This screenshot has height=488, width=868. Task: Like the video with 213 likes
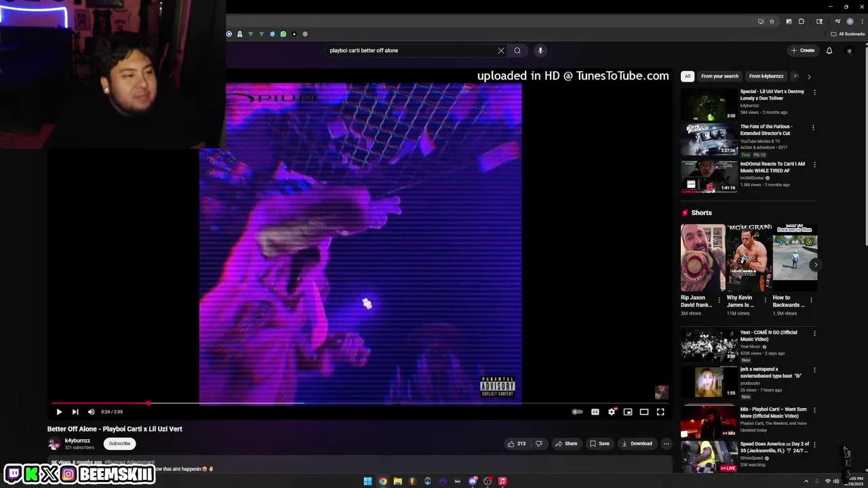516,443
